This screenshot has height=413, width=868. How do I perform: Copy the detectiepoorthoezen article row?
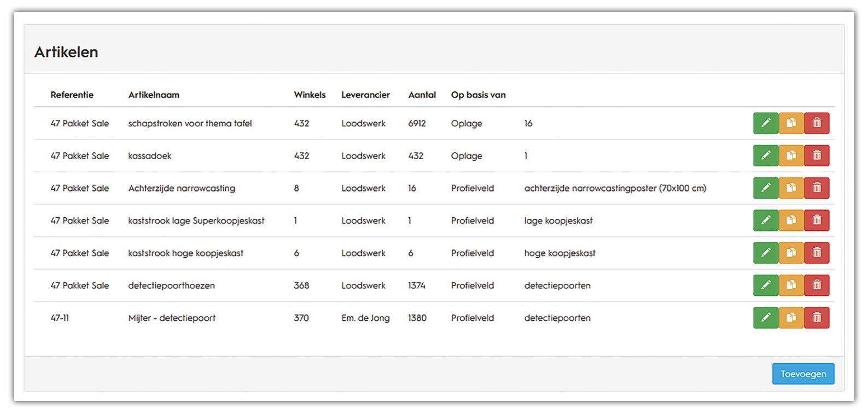pyautogui.click(x=791, y=285)
